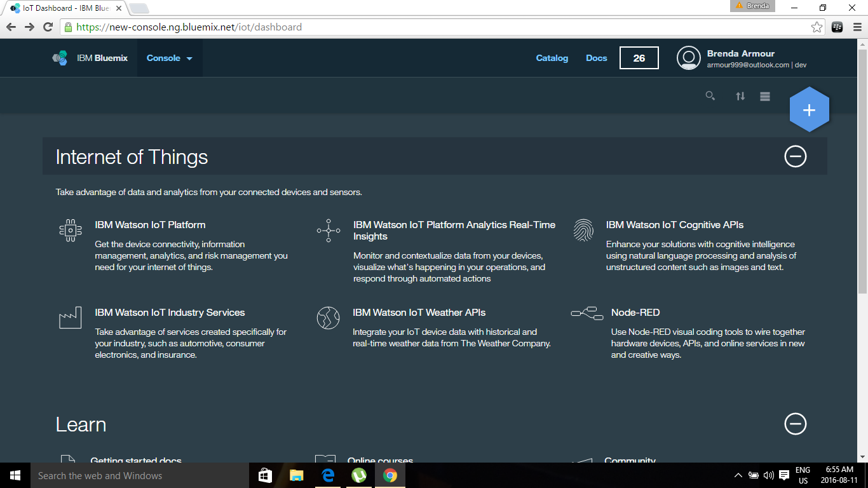Bookmark page with the star icon
This screenshot has width=868, height=488.
(817, 27)
